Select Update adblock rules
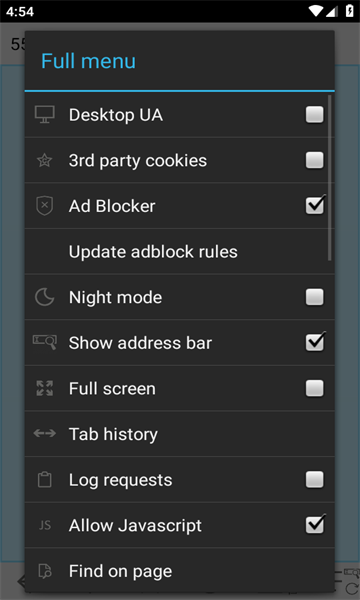 pos(180,251)
